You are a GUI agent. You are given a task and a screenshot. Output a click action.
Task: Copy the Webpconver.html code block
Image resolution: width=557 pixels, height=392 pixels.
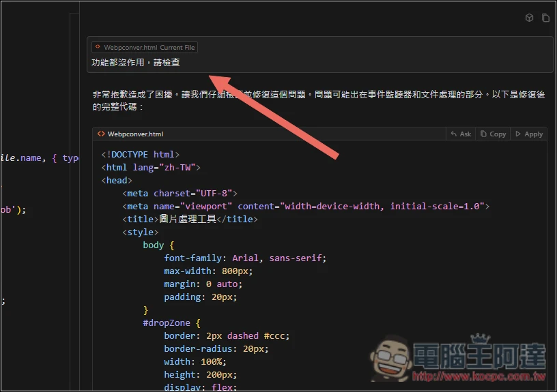click(x=493, y=134)
